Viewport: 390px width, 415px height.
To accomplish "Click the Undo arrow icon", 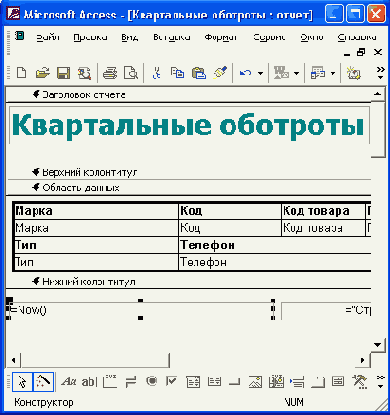I will (246, 72).
